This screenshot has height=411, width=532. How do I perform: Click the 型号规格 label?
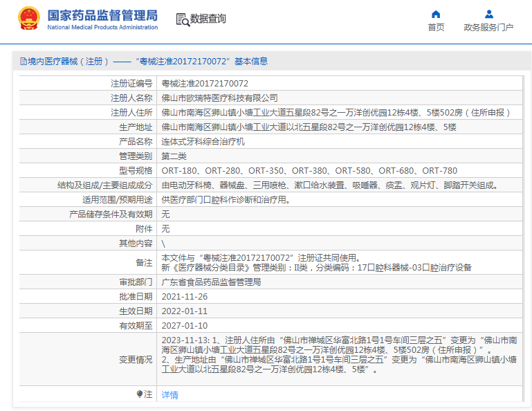pyautogui.click(x=136, y=171)
